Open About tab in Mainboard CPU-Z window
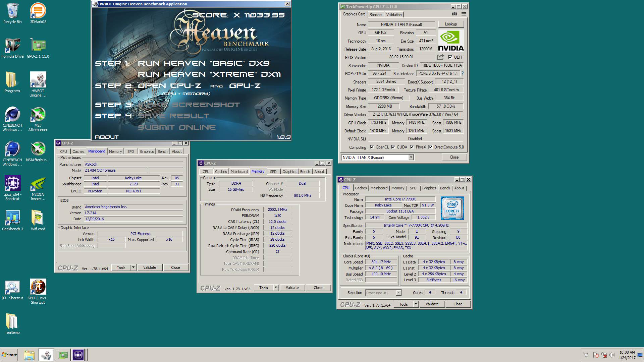Screen dimensions: 644x362 pos(177,152)
